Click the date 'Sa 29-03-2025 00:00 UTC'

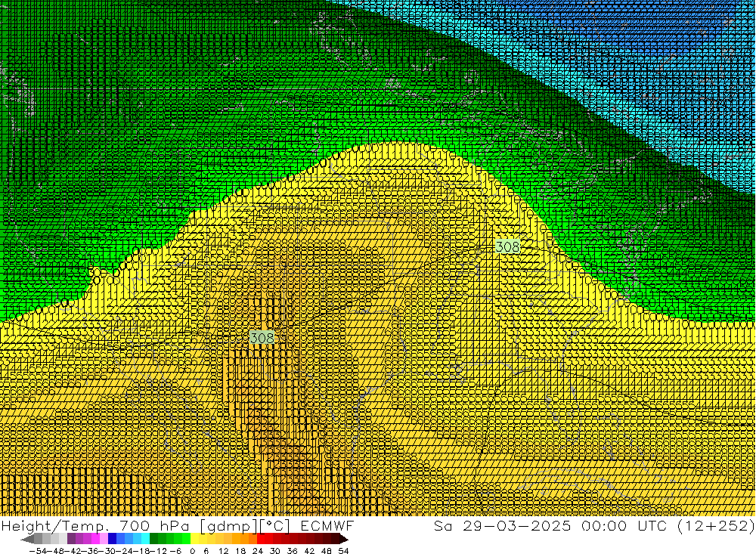coord(552,525)
